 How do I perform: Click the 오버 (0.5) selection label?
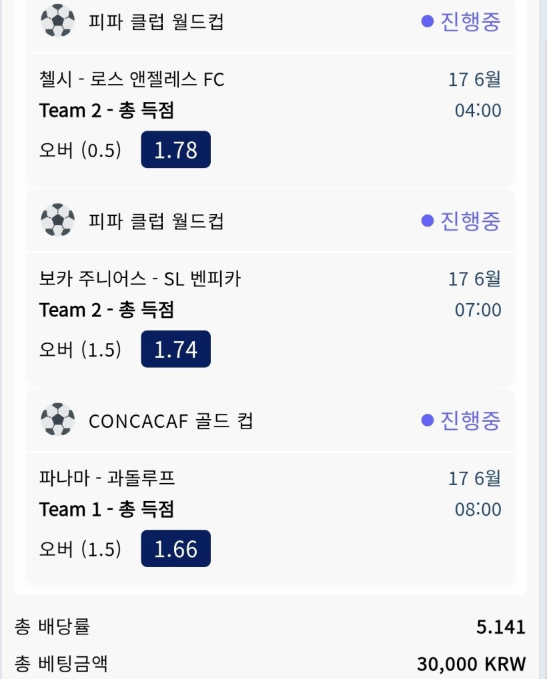[x=80, y=150]
